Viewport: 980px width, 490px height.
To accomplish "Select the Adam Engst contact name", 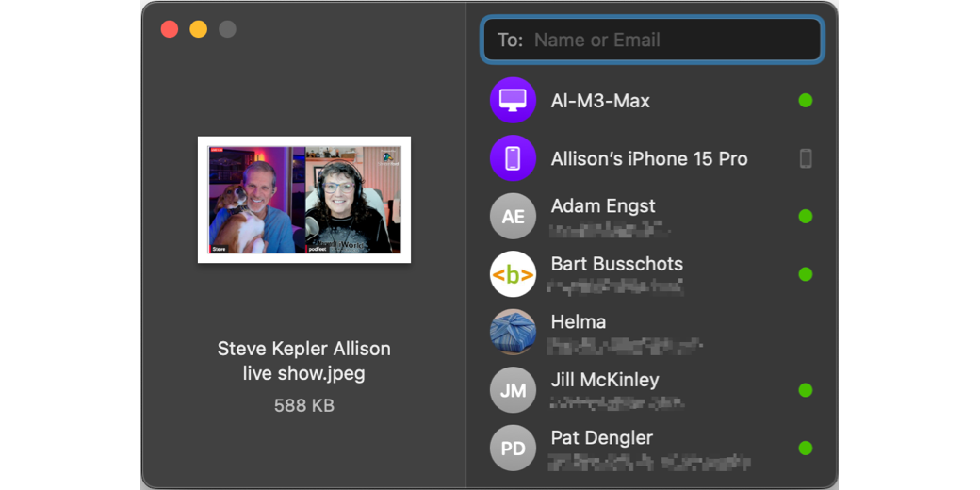I will pyautogui.click(x=602, y=206).
